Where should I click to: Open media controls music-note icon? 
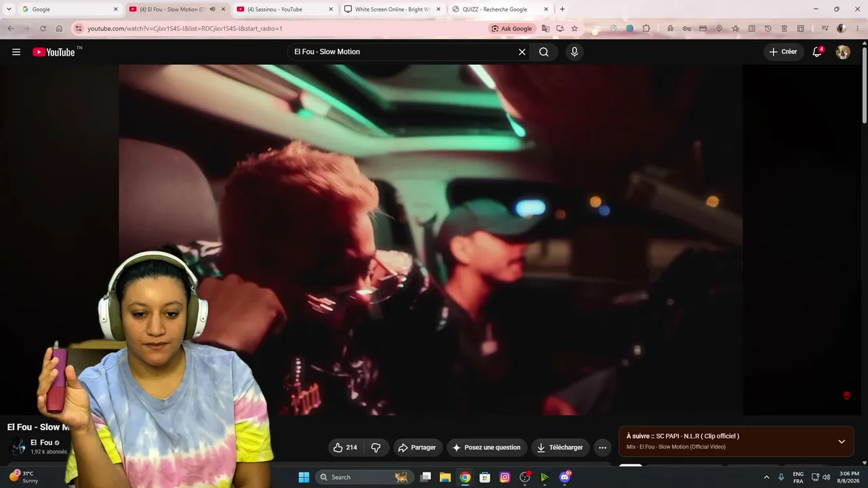click(825, 28)
